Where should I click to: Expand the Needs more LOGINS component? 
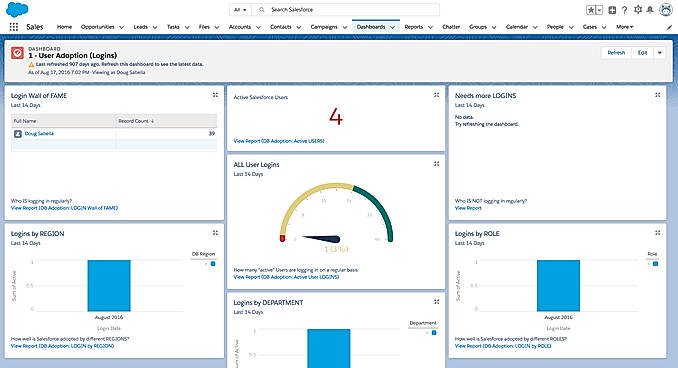658,95
